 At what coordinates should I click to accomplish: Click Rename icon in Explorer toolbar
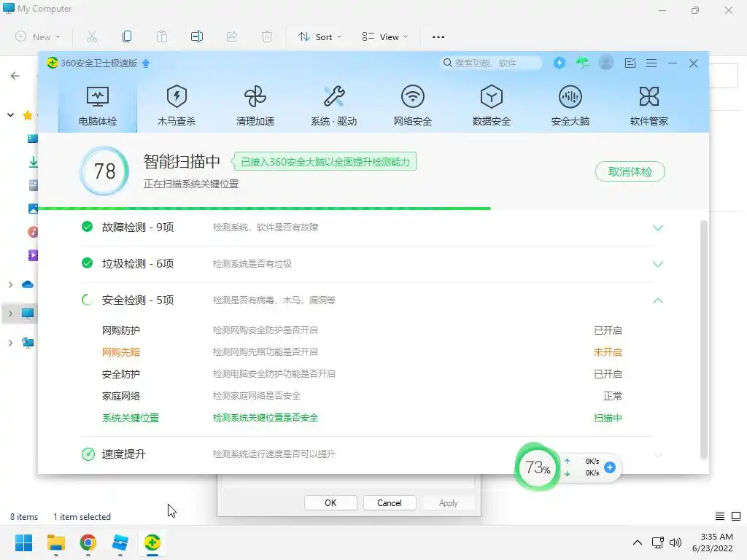point(197,36)
